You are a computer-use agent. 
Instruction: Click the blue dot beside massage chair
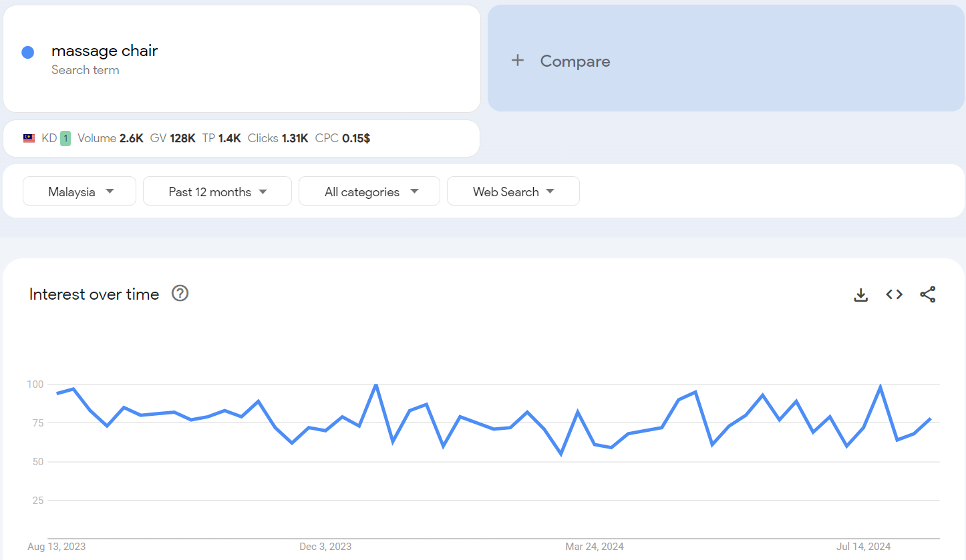27,53
